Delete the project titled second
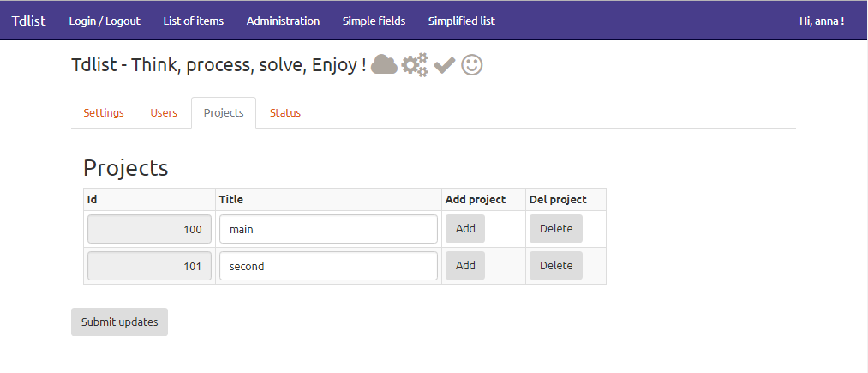The height and width of the screenshot is (373, 868). point(556,266)
